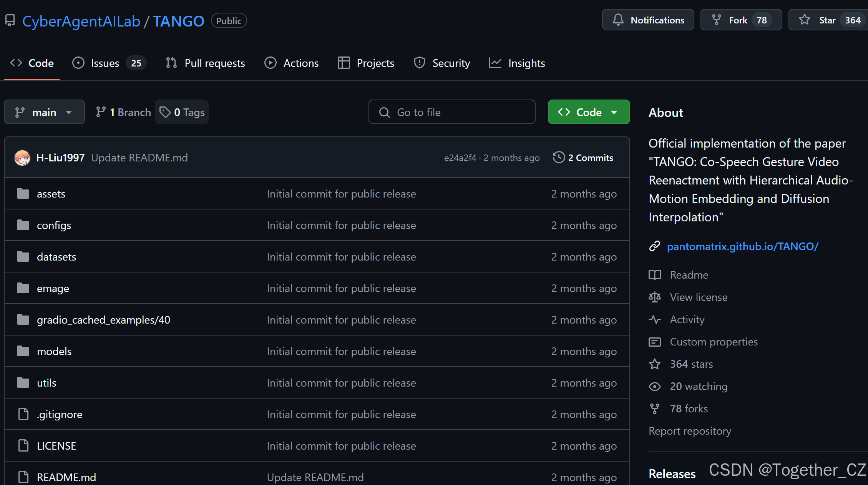Image resolution: width=868 pixels, height=485 pixels.
Task: Click the H-Liu1997 avatar image
Action: [x=22, y=158]
